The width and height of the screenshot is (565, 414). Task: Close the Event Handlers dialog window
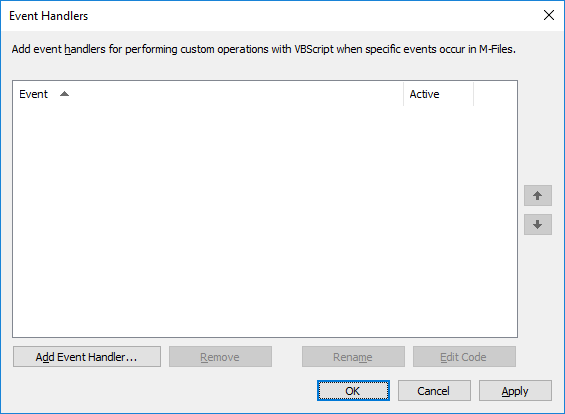(549, 15)
